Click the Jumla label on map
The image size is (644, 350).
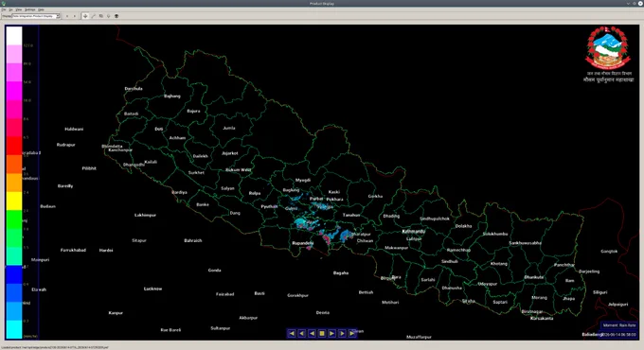pyautogui.click(x=229, y=128)
